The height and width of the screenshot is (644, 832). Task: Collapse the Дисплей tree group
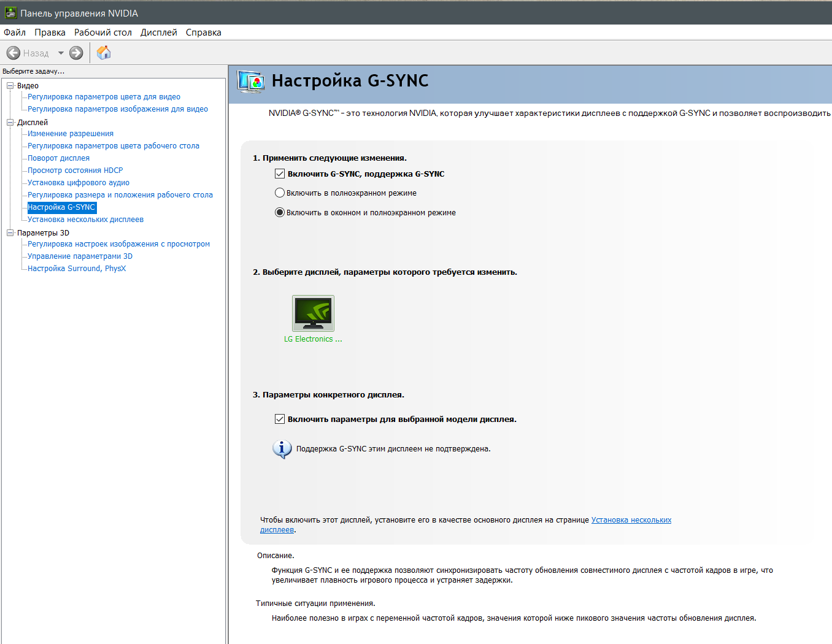point(10,123)
